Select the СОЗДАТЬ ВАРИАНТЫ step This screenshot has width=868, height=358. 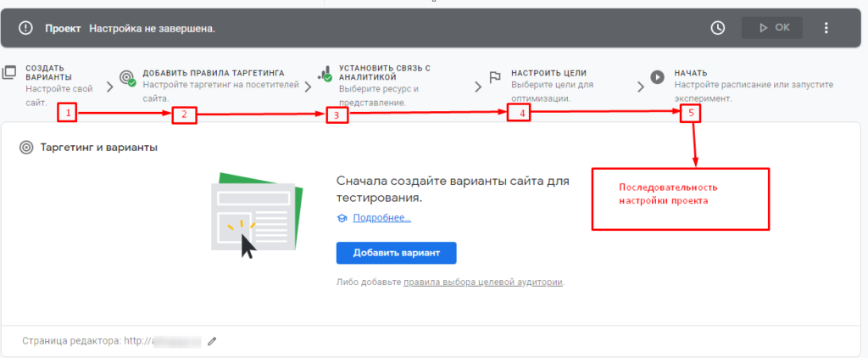pos(48,72)
